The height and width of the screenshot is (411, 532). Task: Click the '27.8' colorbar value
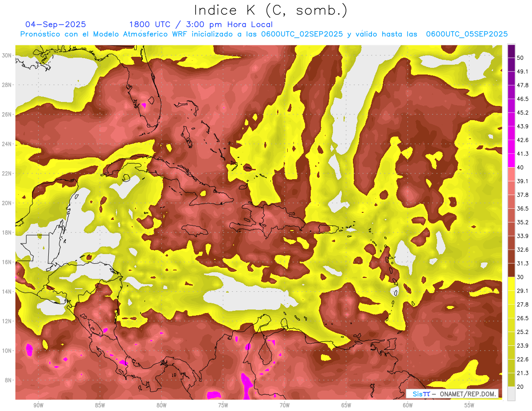coord(523,305)
